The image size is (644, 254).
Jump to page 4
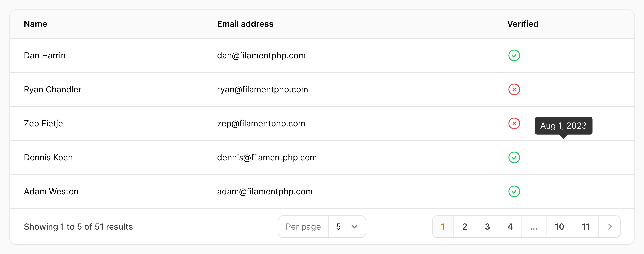pos(510,227)
